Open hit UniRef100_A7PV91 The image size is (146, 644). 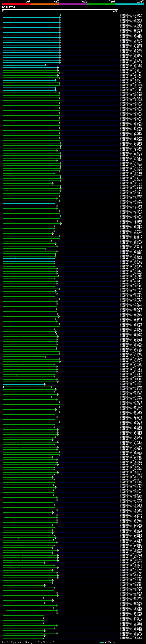(131, 25)
